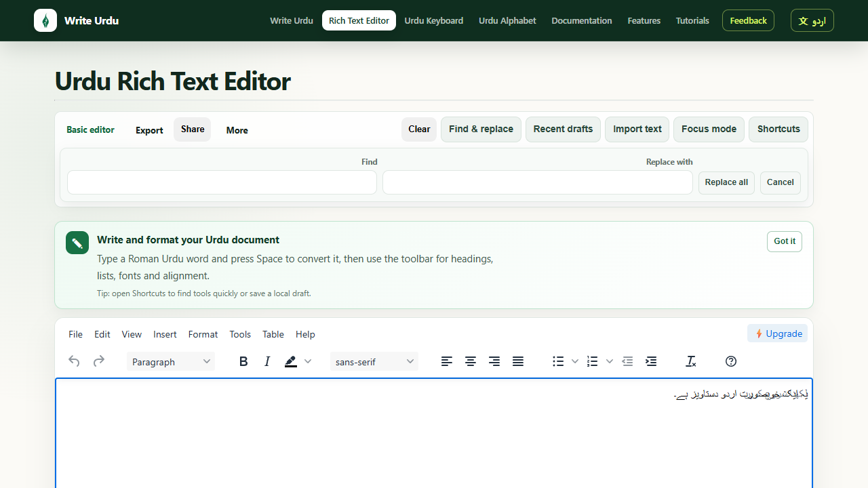Viewport: 868px width, 488px height.
Task: Insert a bulleted list
Action: tap(558, 361)
